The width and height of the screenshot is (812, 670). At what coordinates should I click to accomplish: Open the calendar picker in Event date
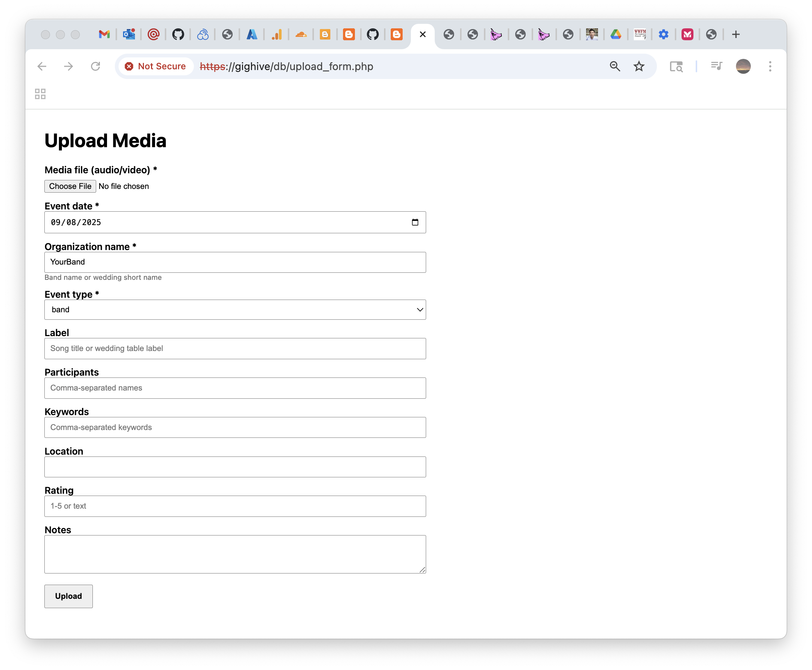coord(415,222)
